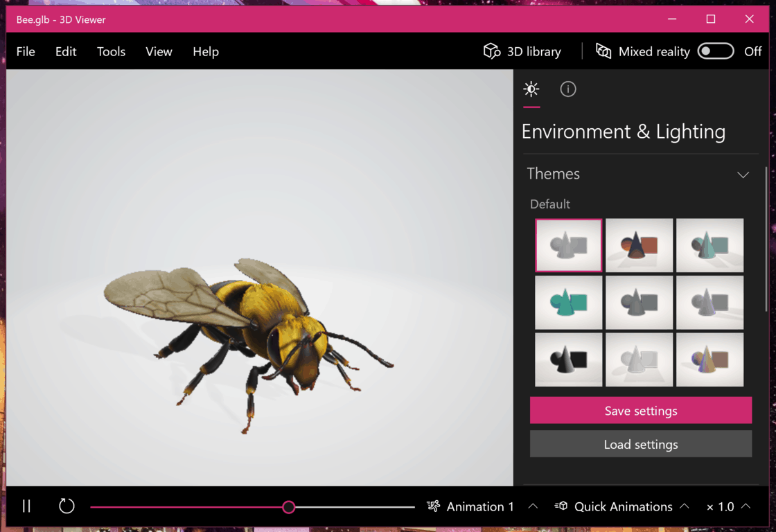The height and width of the screenshot is (532, 776).
Task: Expand the Quick Animations menu
Action: [x=685, y=506]
